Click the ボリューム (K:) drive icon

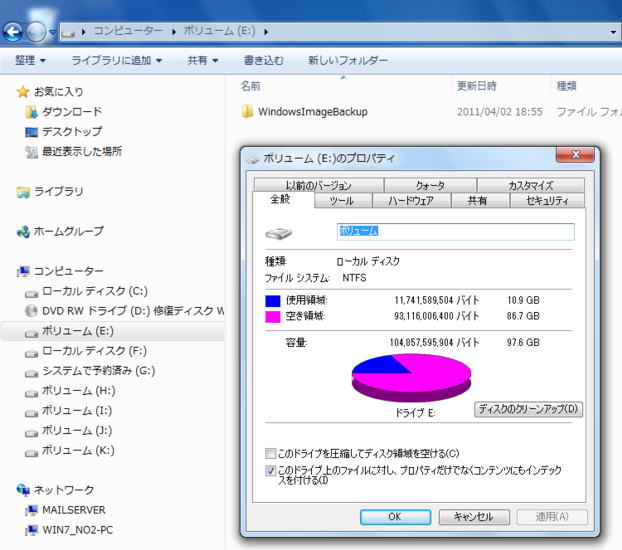pos(31,452)
